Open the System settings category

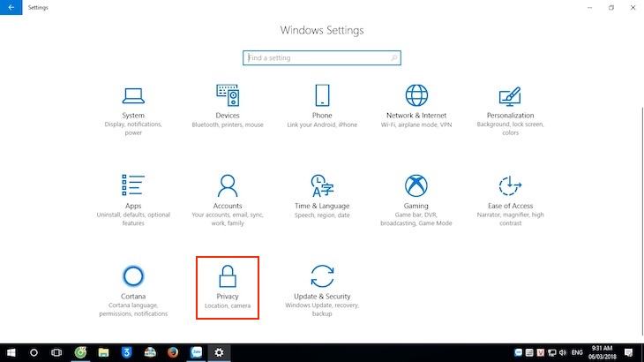[133, 111]
